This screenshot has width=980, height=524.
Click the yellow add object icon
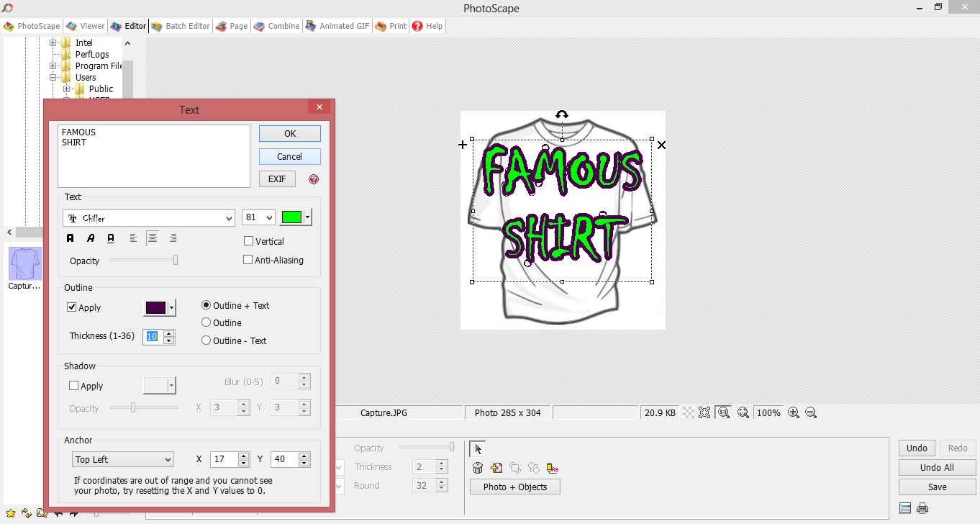pos(496,468)
